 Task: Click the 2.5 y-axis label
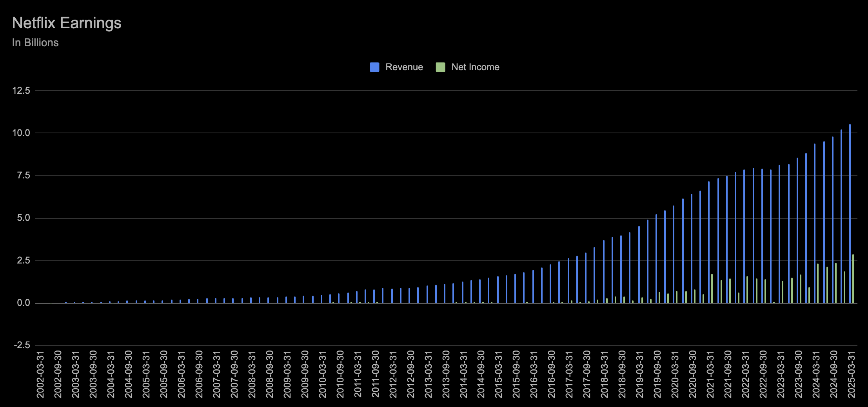(x=23, y=260)
